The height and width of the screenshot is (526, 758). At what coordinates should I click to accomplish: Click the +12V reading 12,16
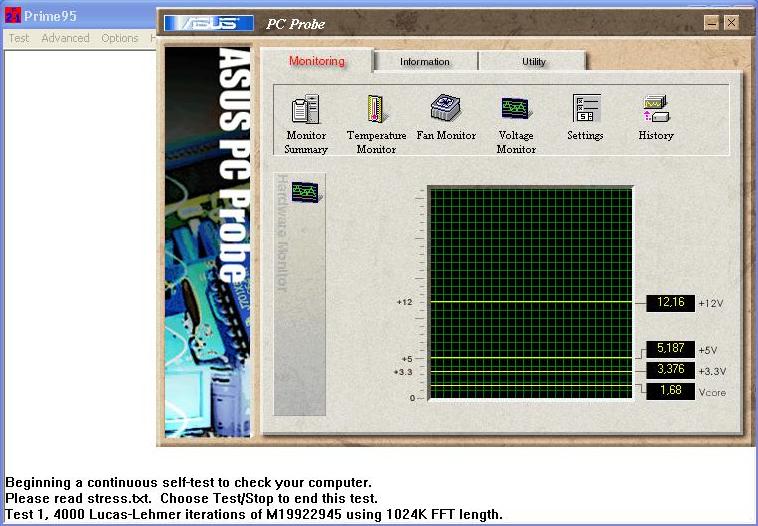tap(671, 303)
